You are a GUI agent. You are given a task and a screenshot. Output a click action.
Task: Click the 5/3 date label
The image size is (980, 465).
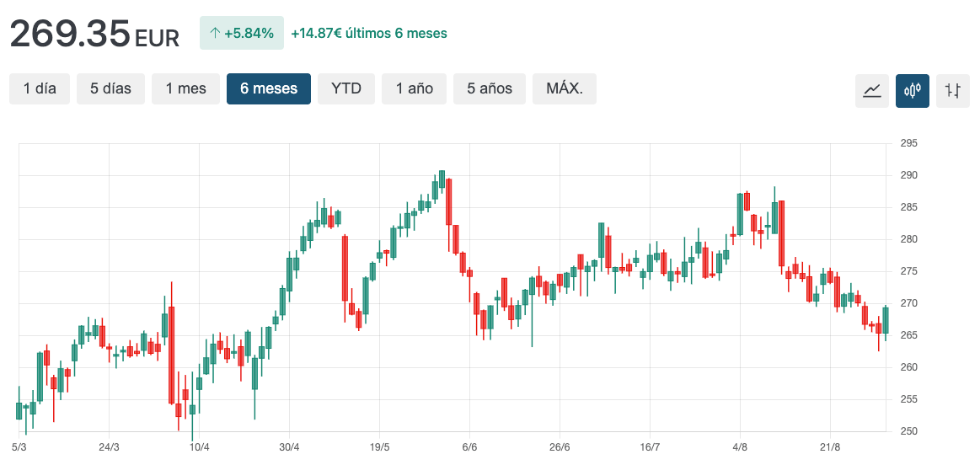(x=19, y=447)
